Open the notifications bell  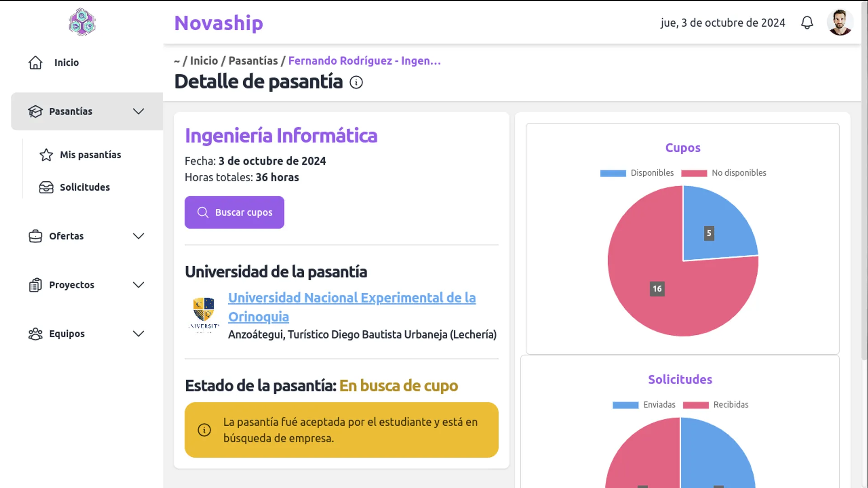point(807,23)
